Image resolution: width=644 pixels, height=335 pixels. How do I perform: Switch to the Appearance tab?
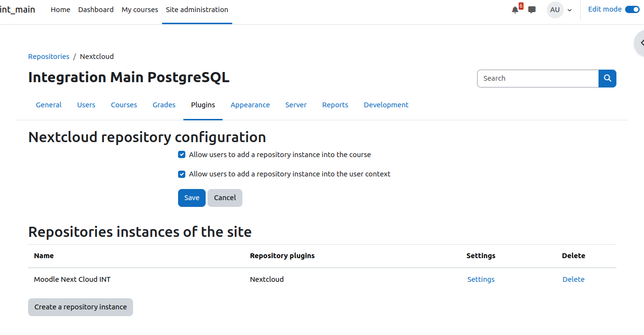[x=250, y=105]
